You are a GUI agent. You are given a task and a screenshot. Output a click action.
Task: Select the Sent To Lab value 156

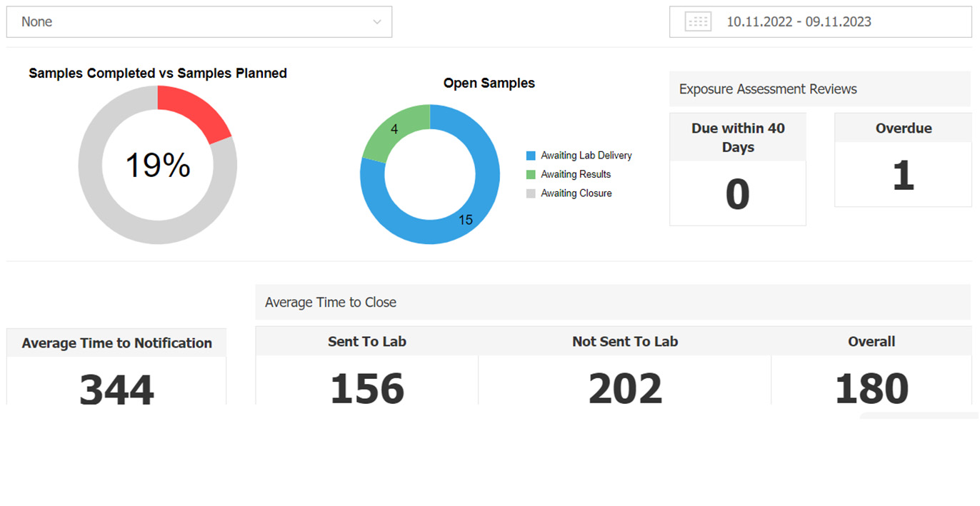367,389
